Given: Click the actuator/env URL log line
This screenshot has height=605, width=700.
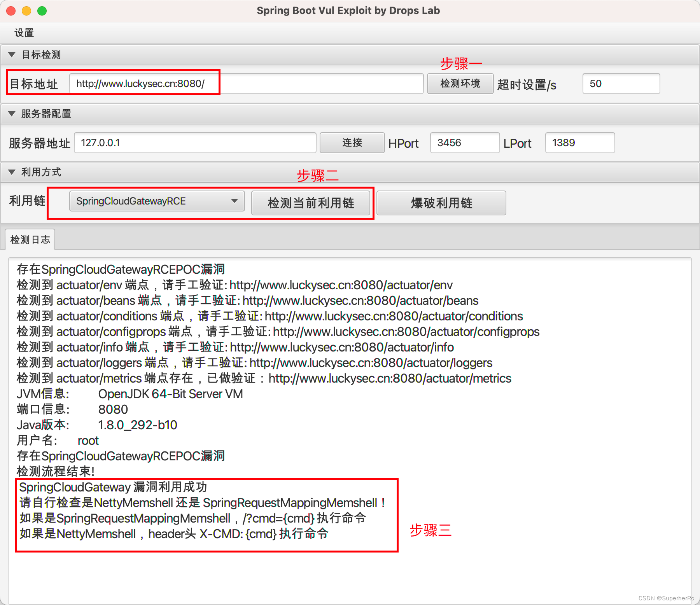Looking at the screenshot, I should [x=234, y=285].
